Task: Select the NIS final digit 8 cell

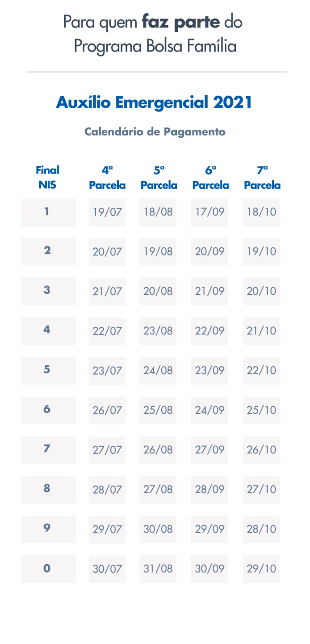Action: 48,489
